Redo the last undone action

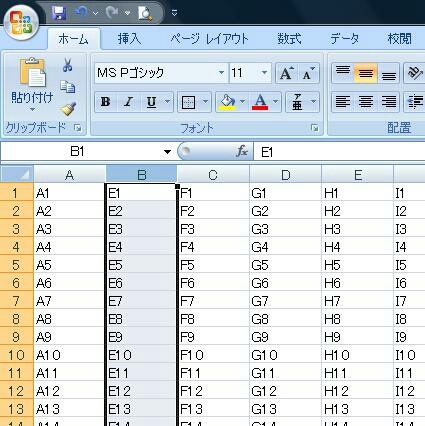[x=113, y=13]
